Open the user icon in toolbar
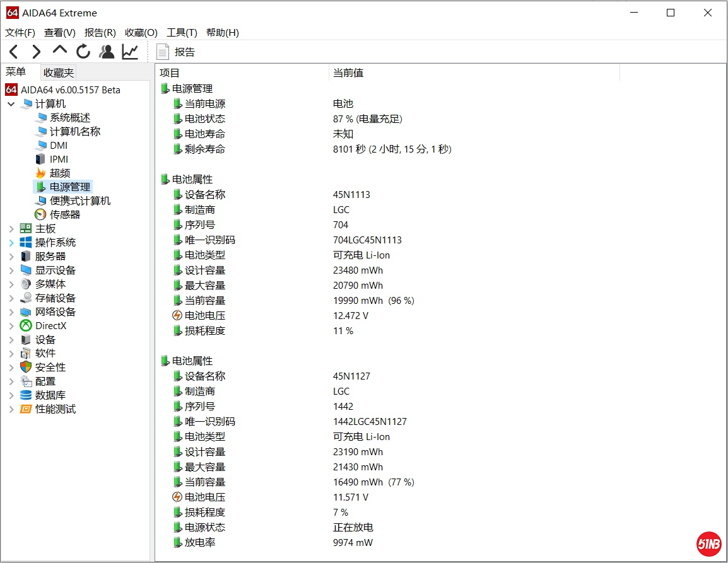This screenshot has height=563, width=728. pyautogui.click(x=107, y=52)
